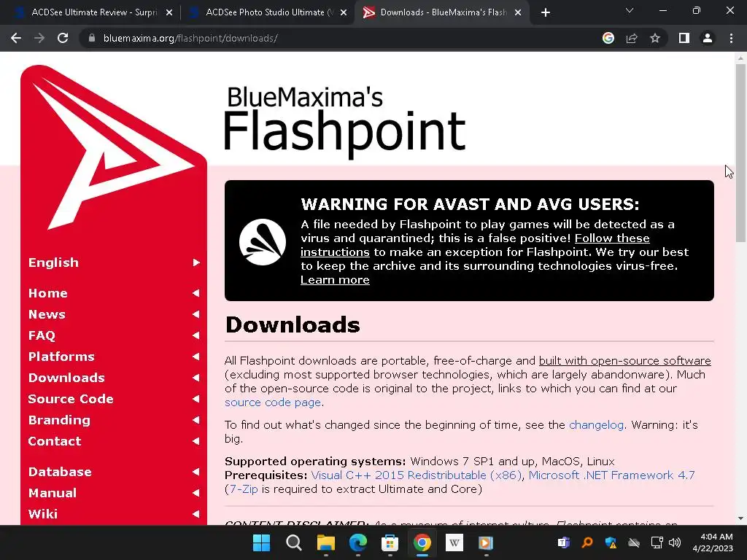This screenshot has height=560, width=747.
Task: Follow the changelog link
Action: click(x=596, y=425)
